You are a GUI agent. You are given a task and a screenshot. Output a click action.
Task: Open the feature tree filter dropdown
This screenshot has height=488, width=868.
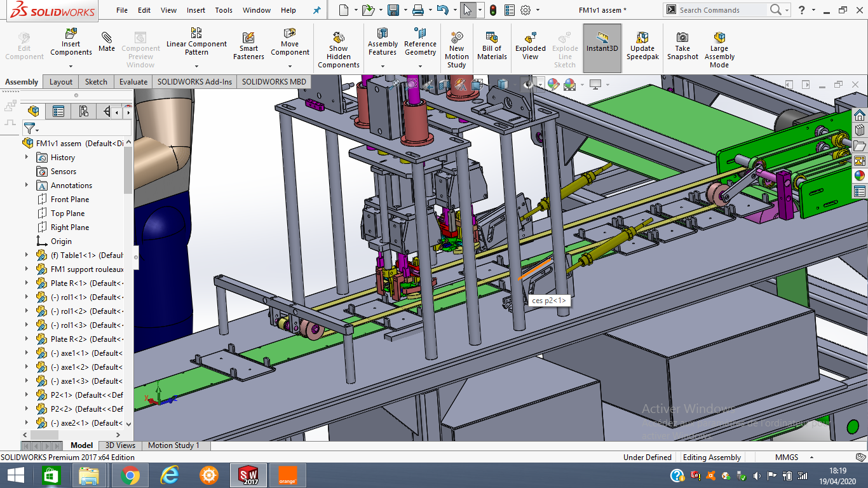click(x=31, y=129)
